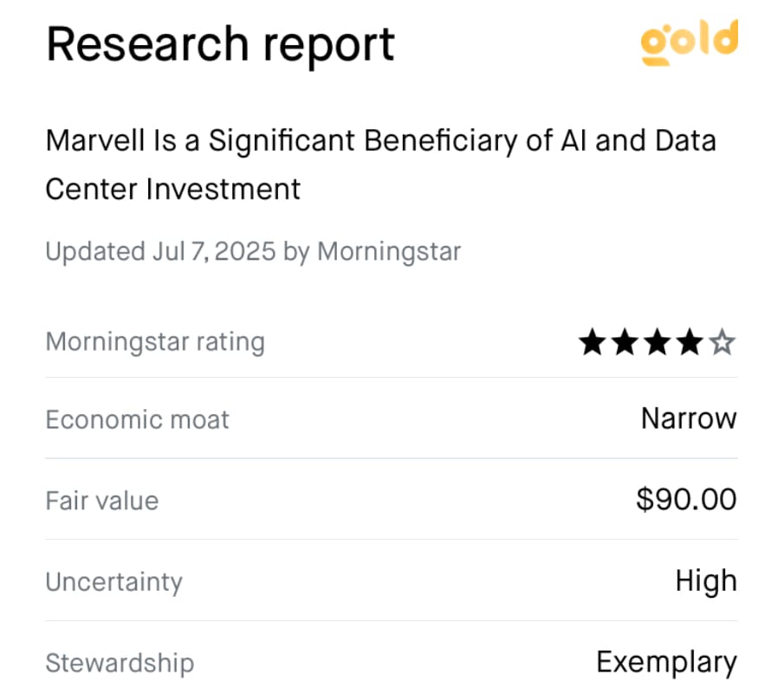Click the Exemplary stewardship value
Screen dimensions: 784x694
coord(667,663)
